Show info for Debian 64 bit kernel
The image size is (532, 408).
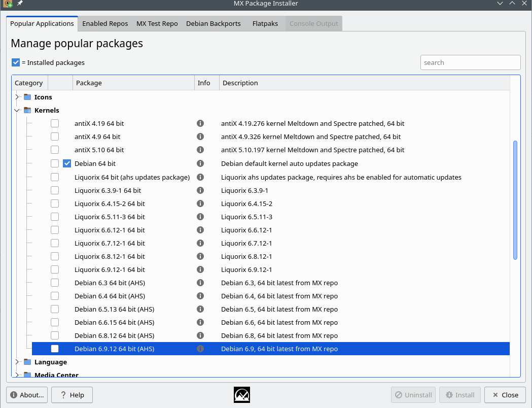200,163
